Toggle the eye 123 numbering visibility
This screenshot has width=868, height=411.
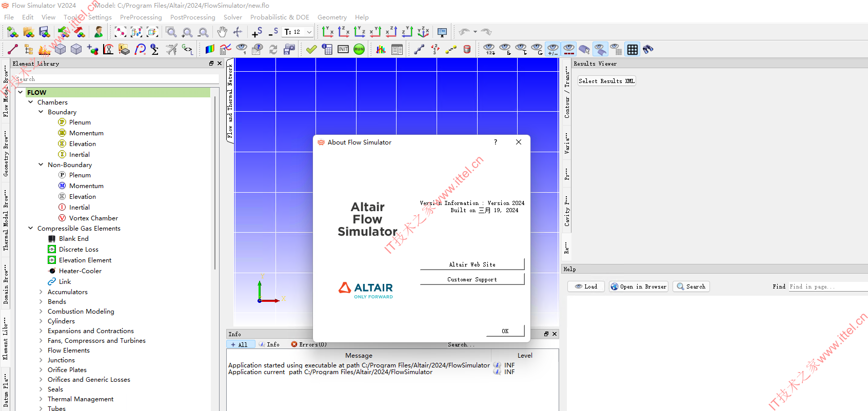click(x=489, y=49)
